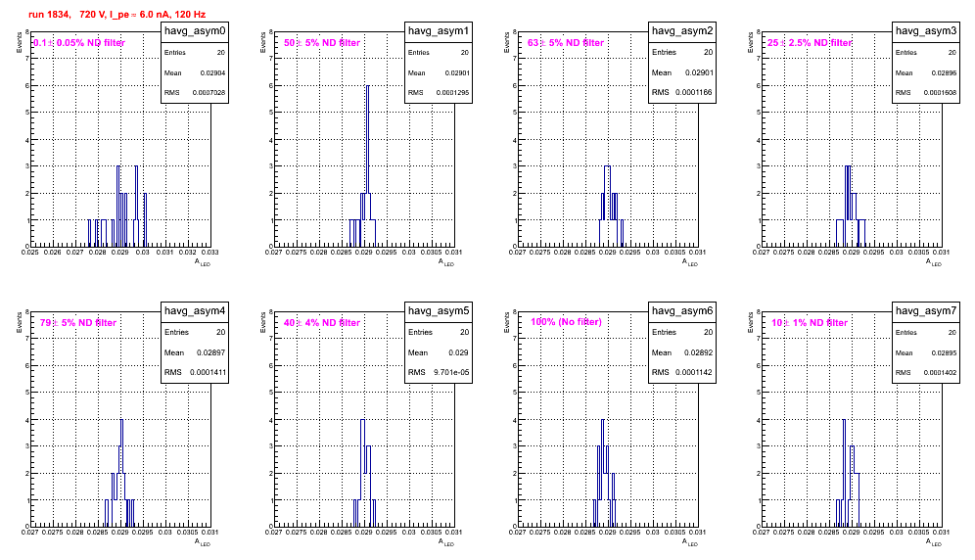Click the 4-event peak bar in havg_asym5 histogram
Screen dimensions: 975x560
(362, 473)
